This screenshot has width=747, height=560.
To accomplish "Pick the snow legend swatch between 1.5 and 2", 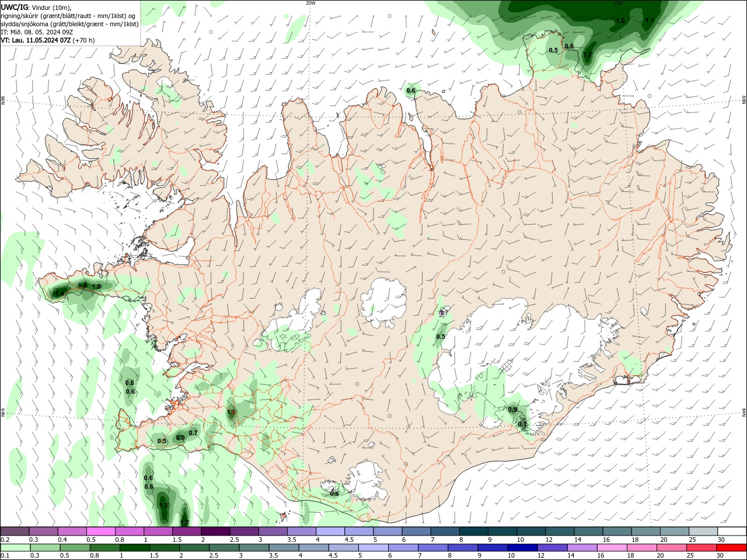I will pos(187,531).
